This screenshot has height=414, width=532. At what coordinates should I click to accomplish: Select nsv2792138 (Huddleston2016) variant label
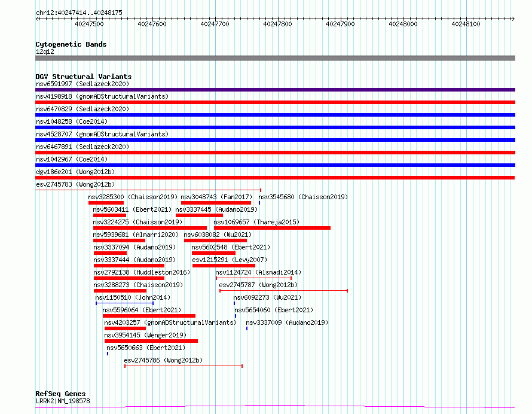(142, 272)
